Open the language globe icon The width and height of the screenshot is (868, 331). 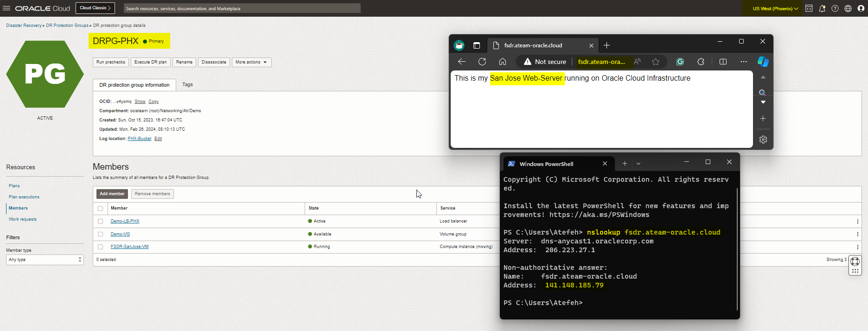[x=848, y=8]
